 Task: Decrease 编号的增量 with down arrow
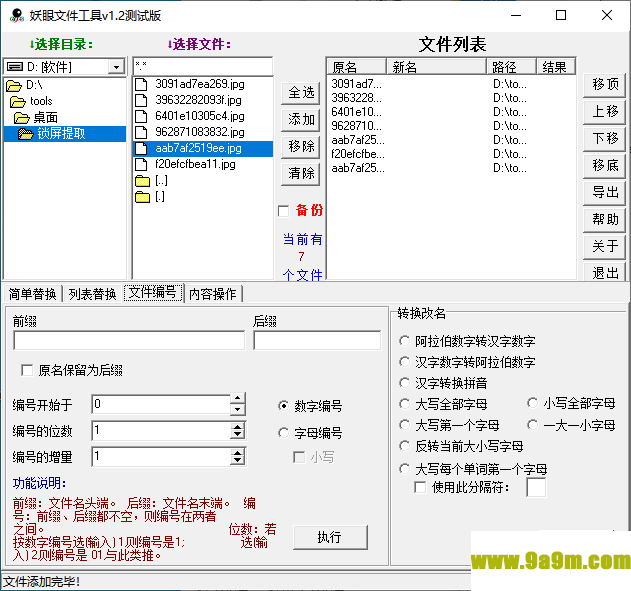[238, 461]
